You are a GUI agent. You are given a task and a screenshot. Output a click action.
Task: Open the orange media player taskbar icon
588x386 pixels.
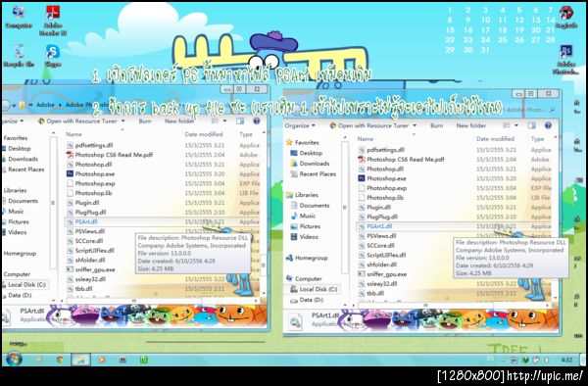click(102, 360)
